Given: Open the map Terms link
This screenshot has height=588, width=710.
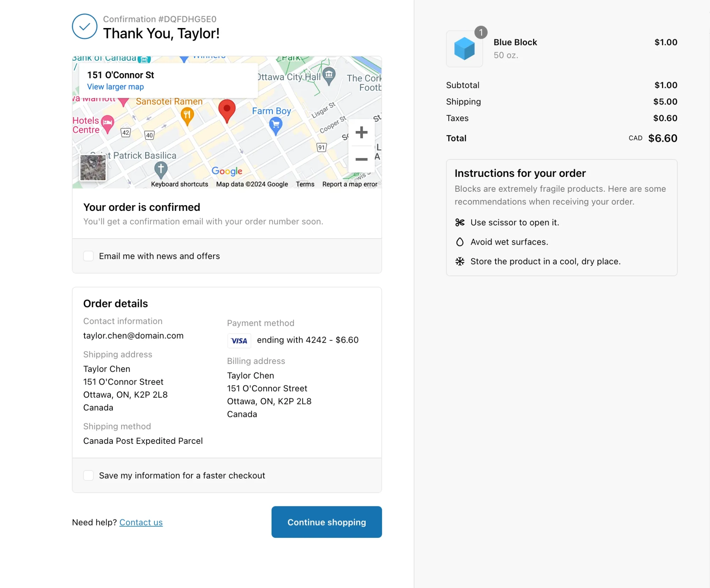Looking at the screenshot, I should pyautogui.click(x=305, y=184).
